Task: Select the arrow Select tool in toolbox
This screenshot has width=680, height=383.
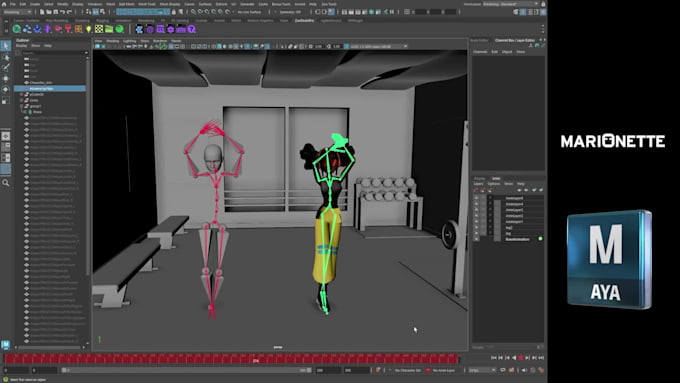Action: click(6, 46)
